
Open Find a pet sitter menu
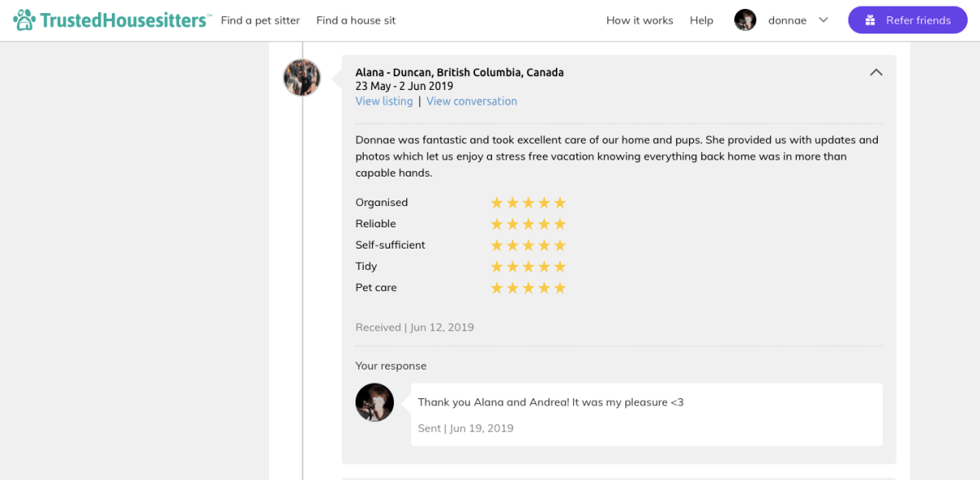260,20
